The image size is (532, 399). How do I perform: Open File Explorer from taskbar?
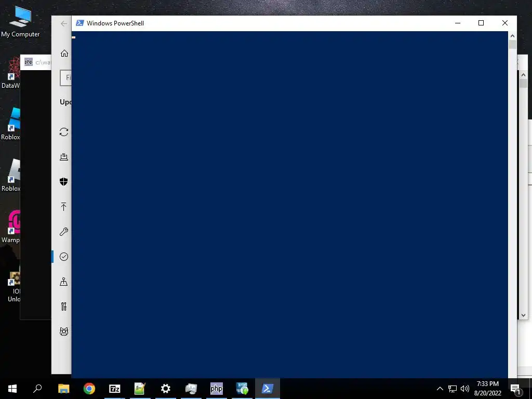point(63,389)
